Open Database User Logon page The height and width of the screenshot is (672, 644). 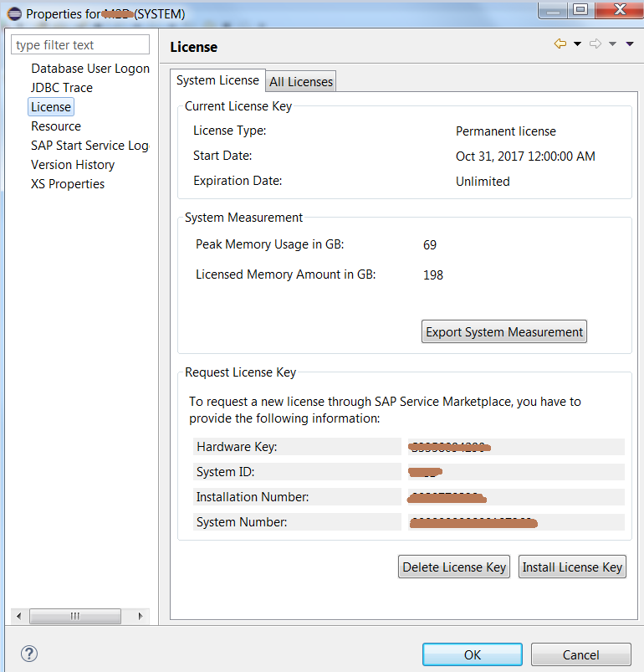pyautogui.click(x=90, y=69)
